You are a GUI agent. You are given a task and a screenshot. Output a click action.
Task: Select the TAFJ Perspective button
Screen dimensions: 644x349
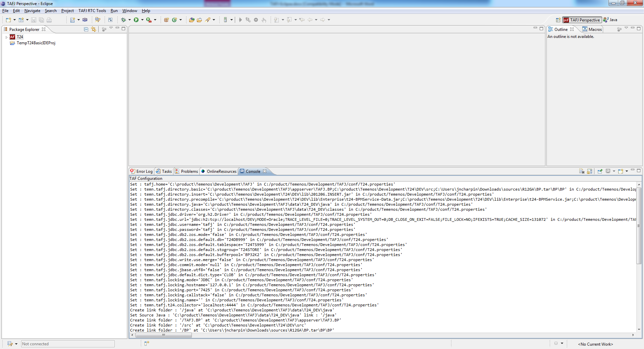(x=582, y=20)
